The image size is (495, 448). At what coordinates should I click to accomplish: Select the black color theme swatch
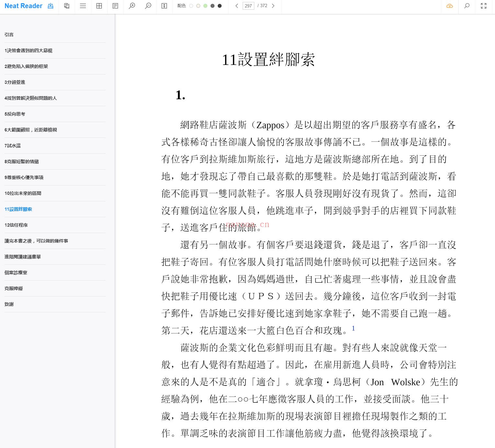(220, 6)
